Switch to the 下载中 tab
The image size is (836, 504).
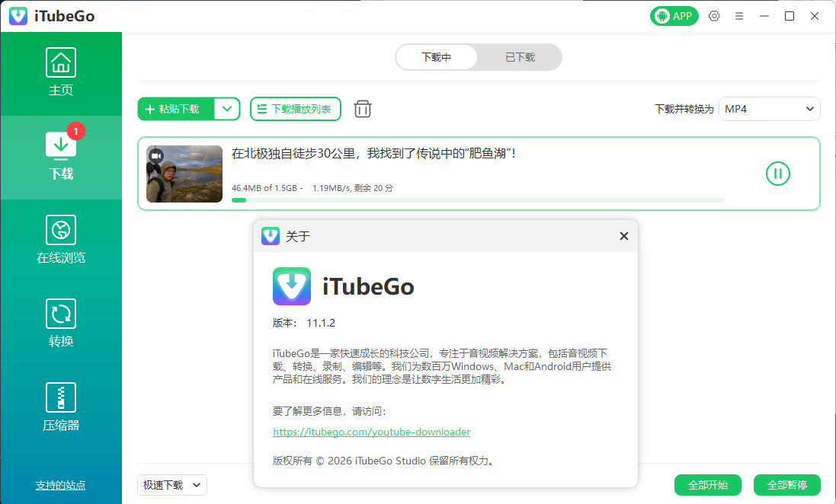coord(436,57)
